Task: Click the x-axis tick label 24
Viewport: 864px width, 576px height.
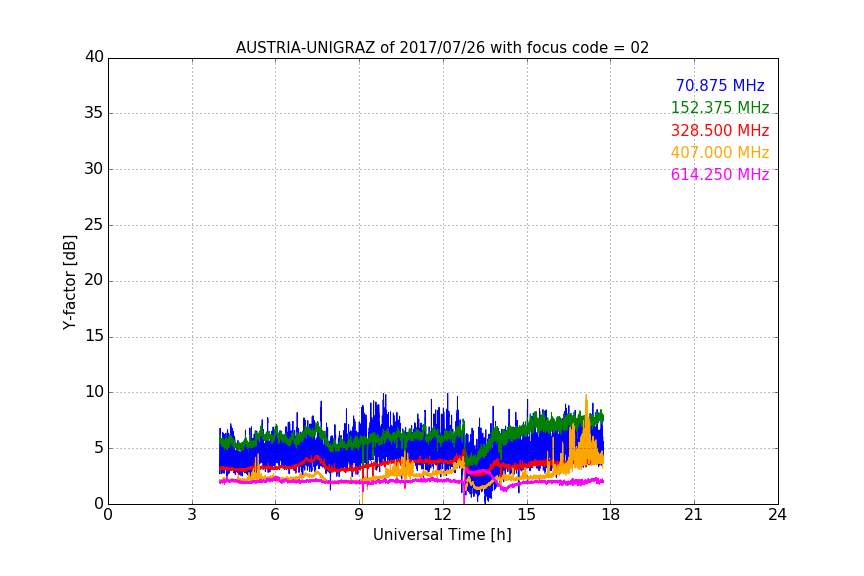Action: [777, 515]
